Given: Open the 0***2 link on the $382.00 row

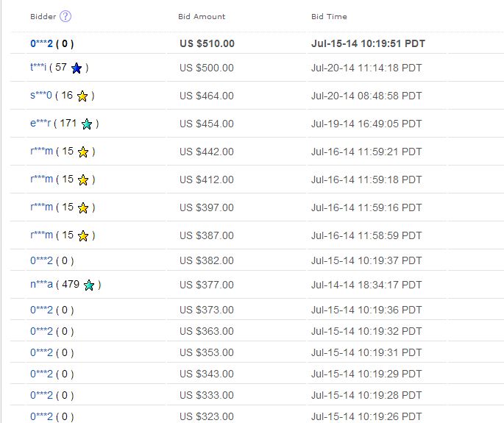Looking at the screenshot, I should coord(42,260).
